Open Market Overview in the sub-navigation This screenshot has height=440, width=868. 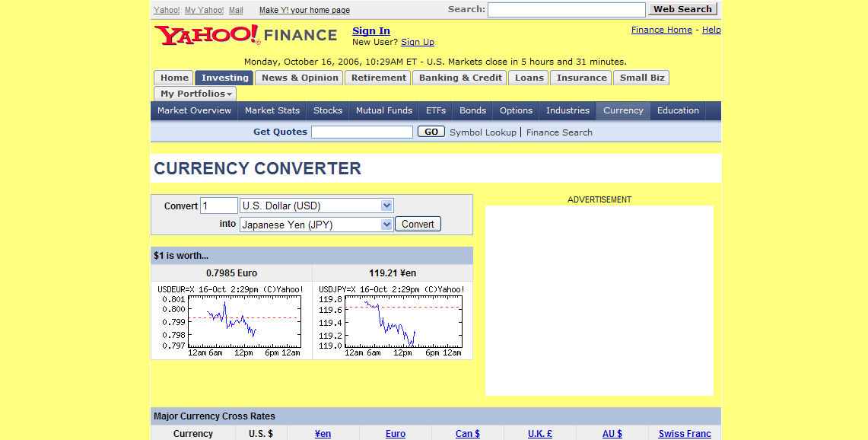pyautogui.click(x=194, y=110)
